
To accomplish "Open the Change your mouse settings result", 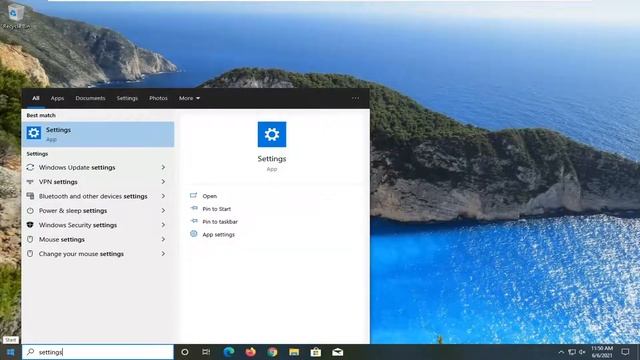I will pyautogui.click(x=98, y=253).
